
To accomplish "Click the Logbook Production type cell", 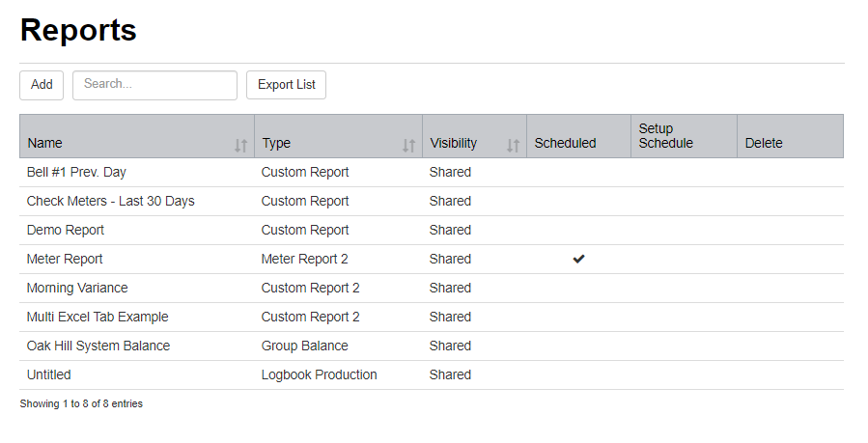I will pyautogui.click(x=319, y=374).
